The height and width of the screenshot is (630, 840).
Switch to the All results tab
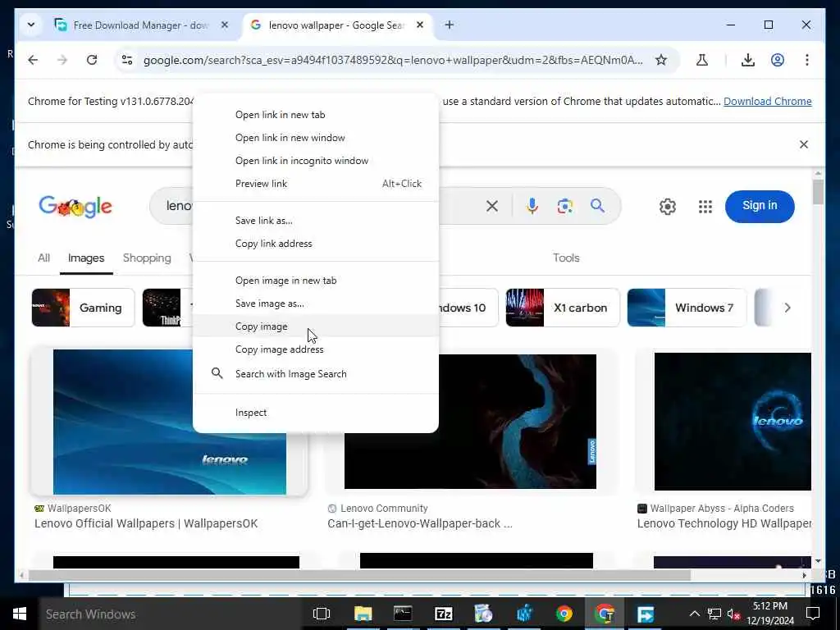pyautogui.click(x=44, y=258)
